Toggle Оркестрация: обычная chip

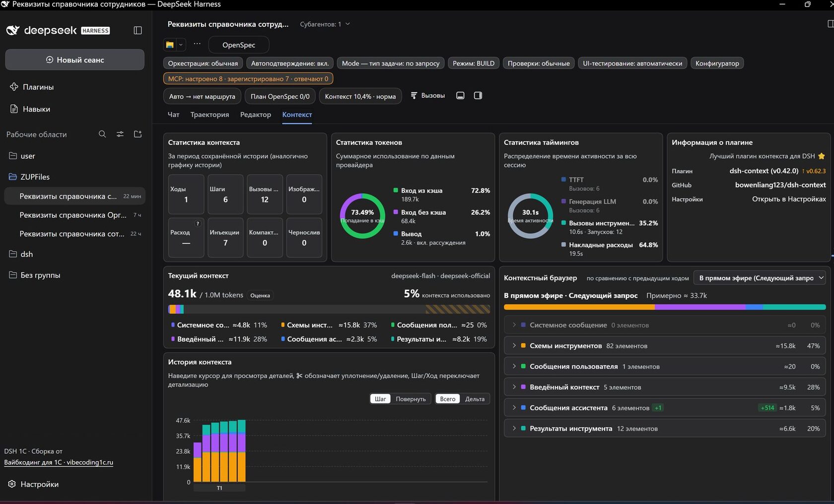pyautogui.click(x=203, y=63)
